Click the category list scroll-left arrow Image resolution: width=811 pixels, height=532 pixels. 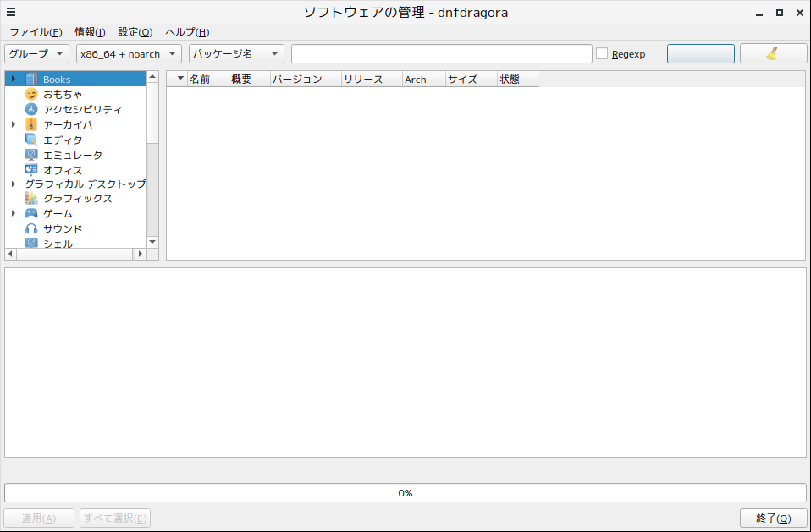pos(10,254)
